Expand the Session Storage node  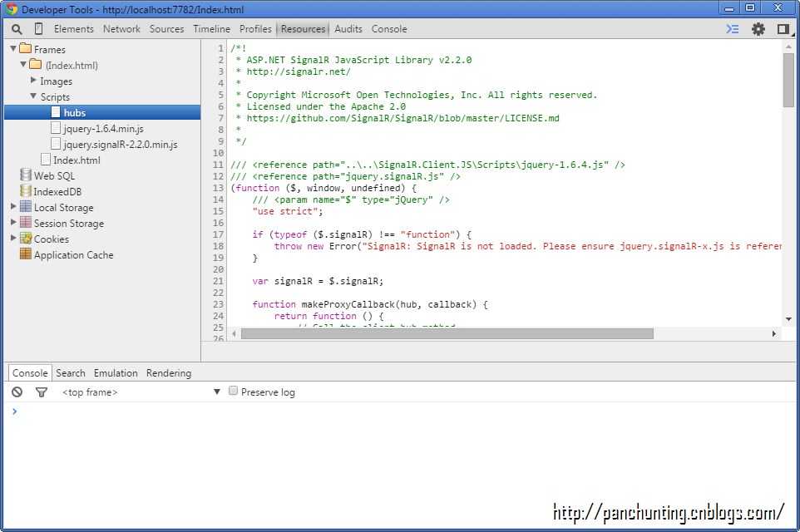pyautogui.click(x=14, y=223)
